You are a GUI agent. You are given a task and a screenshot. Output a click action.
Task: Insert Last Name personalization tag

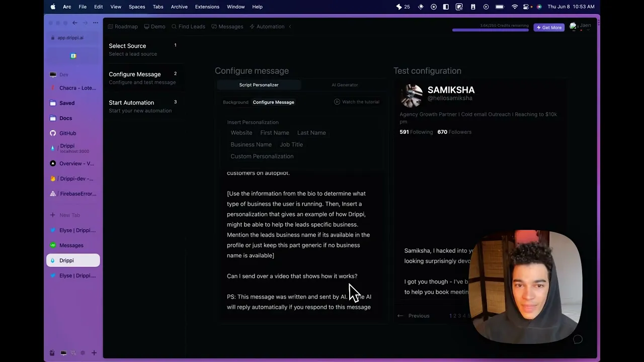[311, 133]
